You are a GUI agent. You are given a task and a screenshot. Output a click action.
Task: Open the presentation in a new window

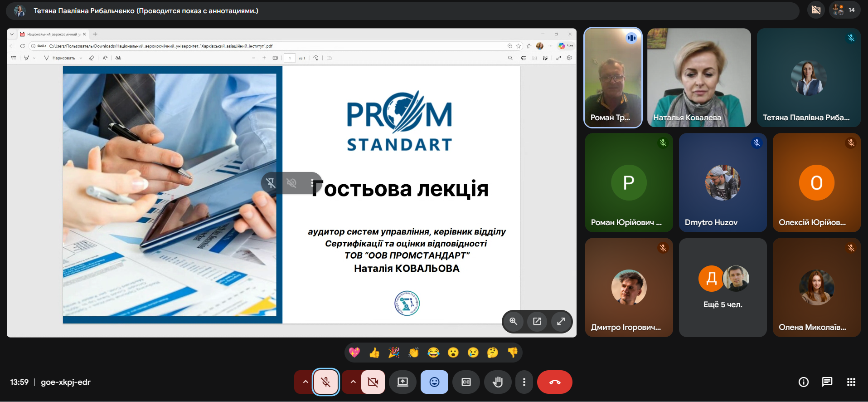(x=537, y=321)
